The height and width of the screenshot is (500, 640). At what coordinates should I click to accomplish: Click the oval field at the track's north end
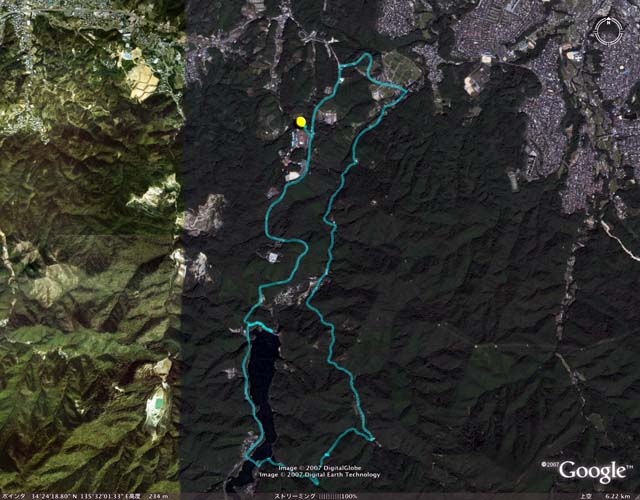click(x=401, y=67)
